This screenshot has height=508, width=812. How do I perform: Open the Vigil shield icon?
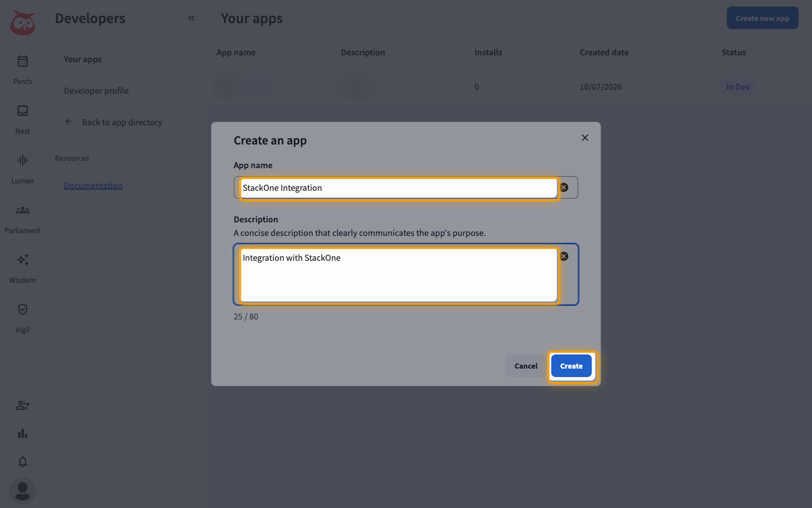[23, 309]
